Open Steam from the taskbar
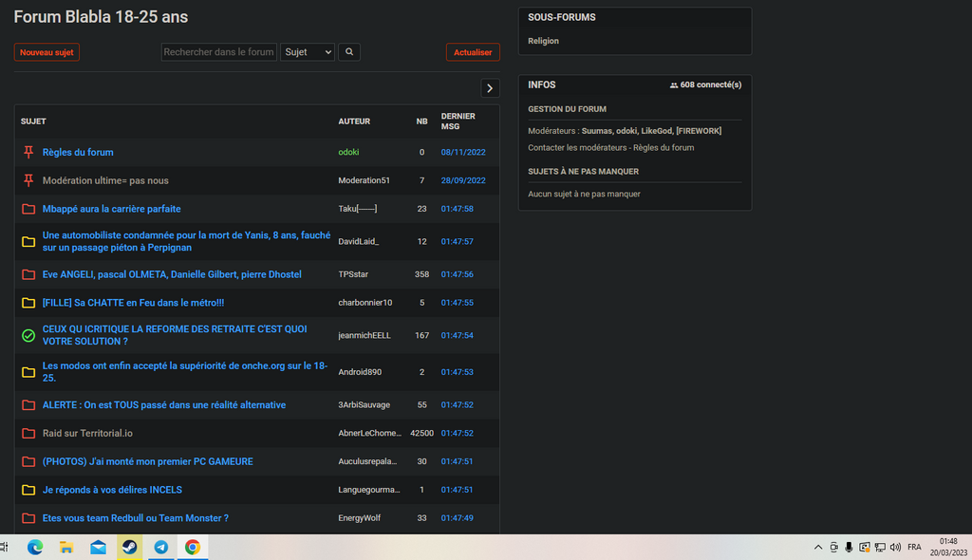Image resolution: width=972 pixels, height=560 pixels. click(x=129, y=548)
